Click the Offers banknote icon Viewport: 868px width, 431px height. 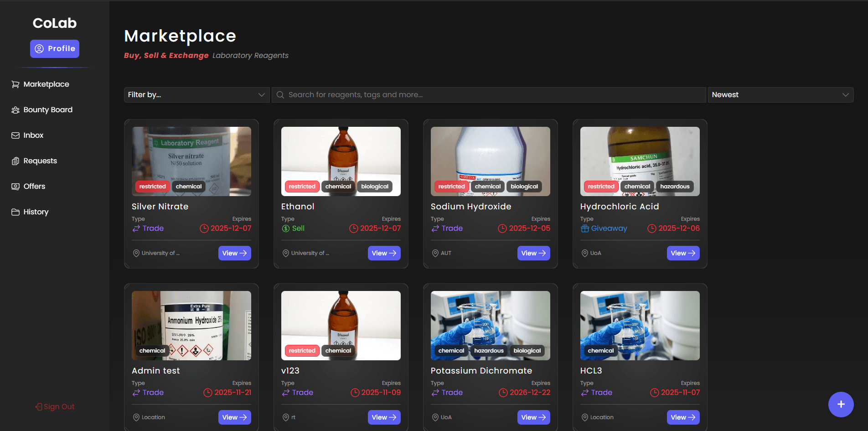pyautogui.click(x=15, y=187)
